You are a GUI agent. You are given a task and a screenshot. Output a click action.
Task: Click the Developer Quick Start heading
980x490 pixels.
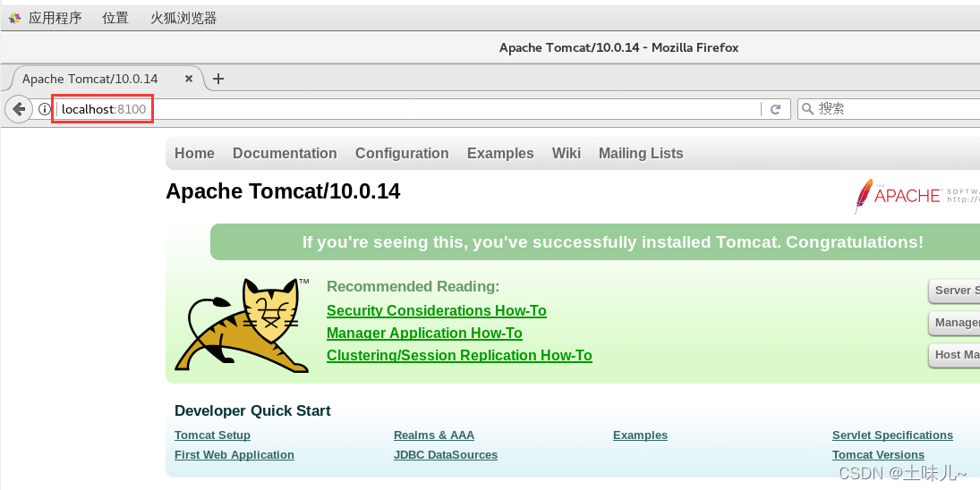pyautogui.click(x=252, y=410)
